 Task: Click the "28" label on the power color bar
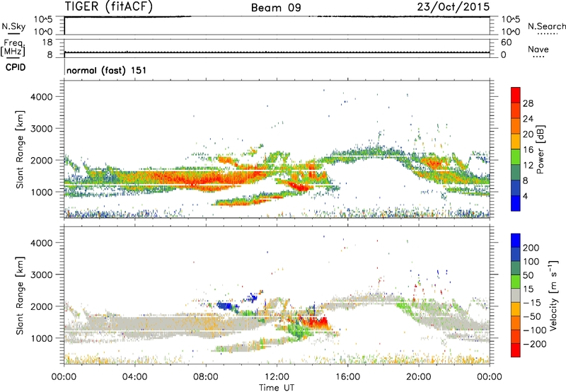point(528,103)
